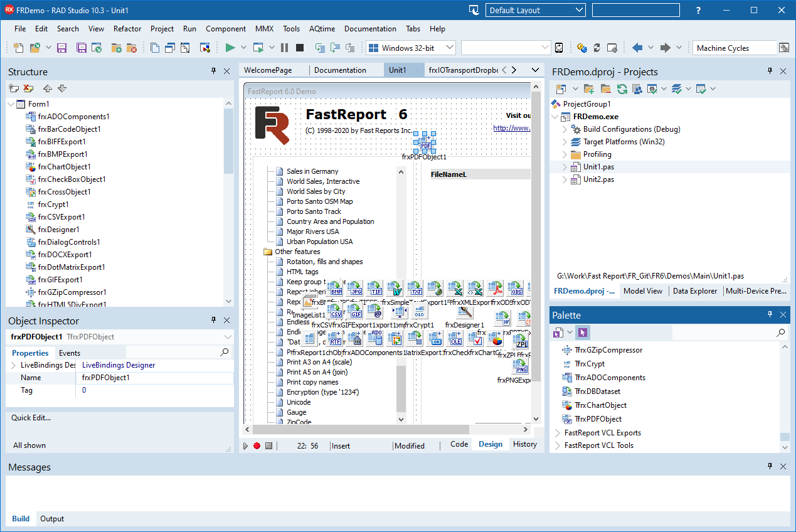Image resolution: width=796 pixels, height=532 pixels.
Task: Click the red macro record button
Action: pos(257,445)
